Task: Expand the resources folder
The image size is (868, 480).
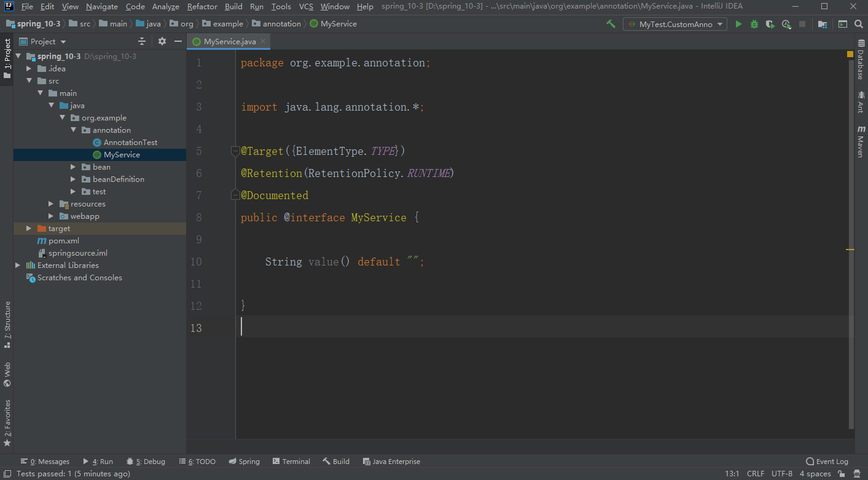Action: point(51,203)
